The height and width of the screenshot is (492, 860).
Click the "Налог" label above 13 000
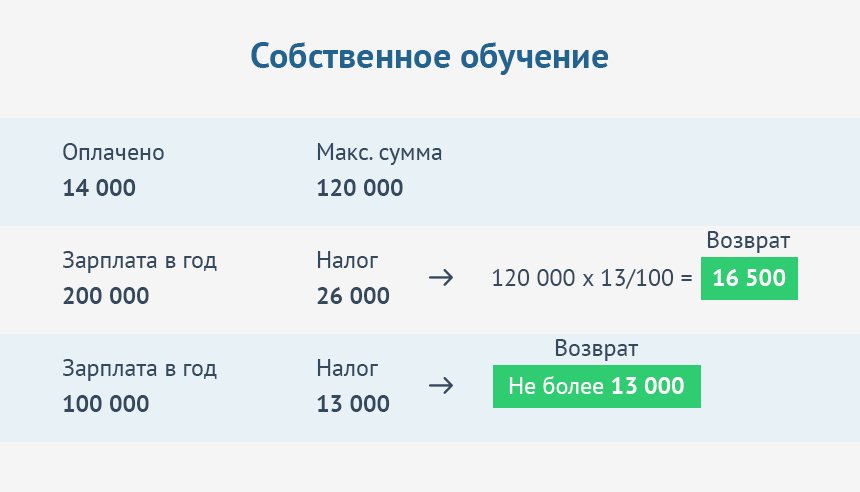coord(347,368)
